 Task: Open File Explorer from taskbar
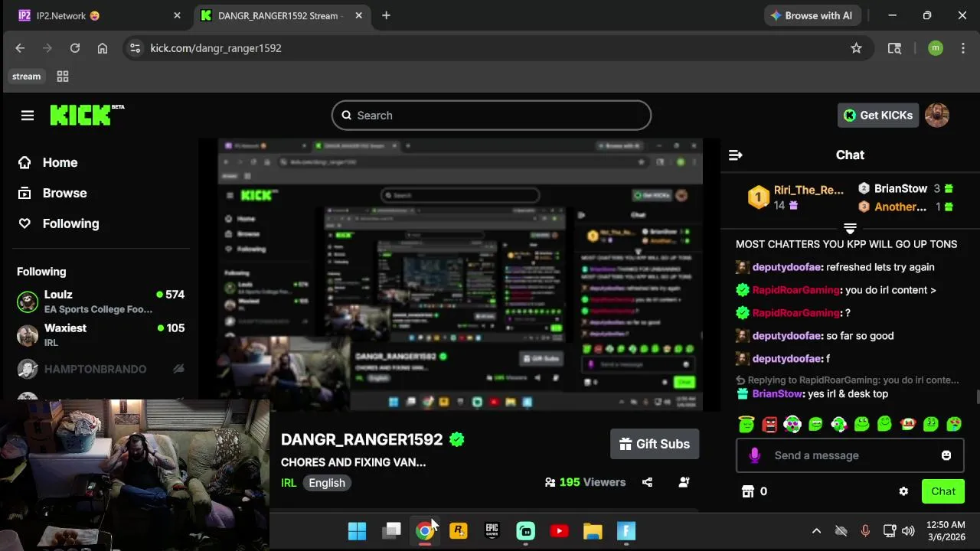click(x=593, y=531)
